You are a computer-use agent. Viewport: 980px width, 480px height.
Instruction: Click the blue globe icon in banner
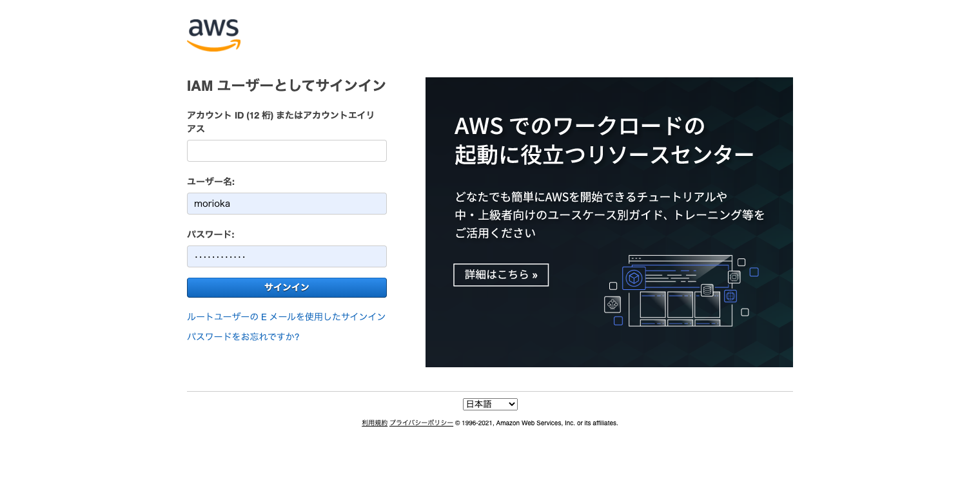730,296
